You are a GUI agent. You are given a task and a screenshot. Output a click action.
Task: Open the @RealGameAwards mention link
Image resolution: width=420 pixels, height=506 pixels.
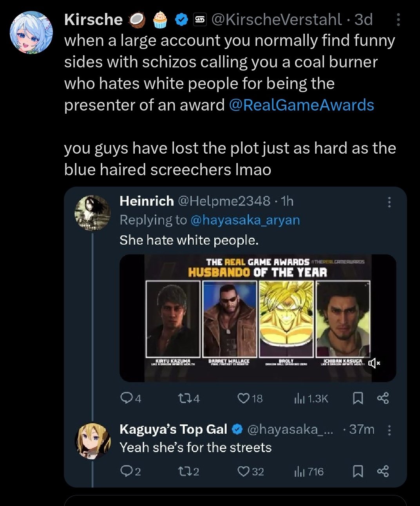(301, 105)
